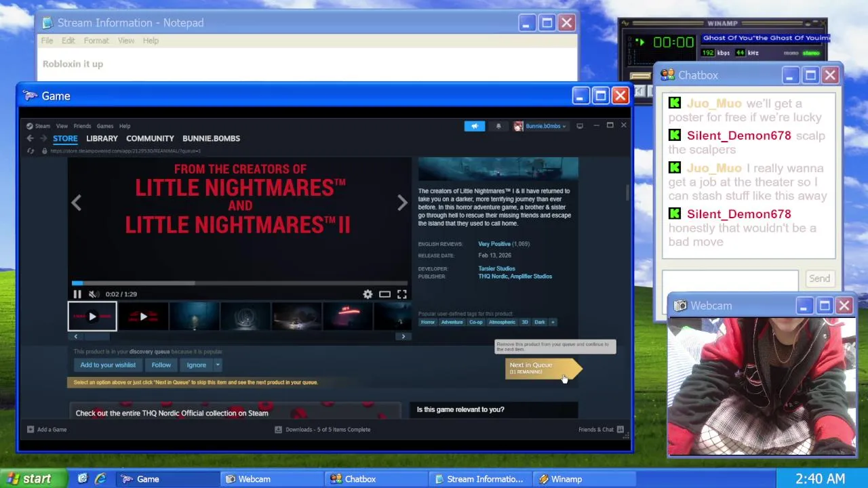Open the Help menu in Steam
The width and height of the screenshot is (868, 488).
tap(125, 126)
